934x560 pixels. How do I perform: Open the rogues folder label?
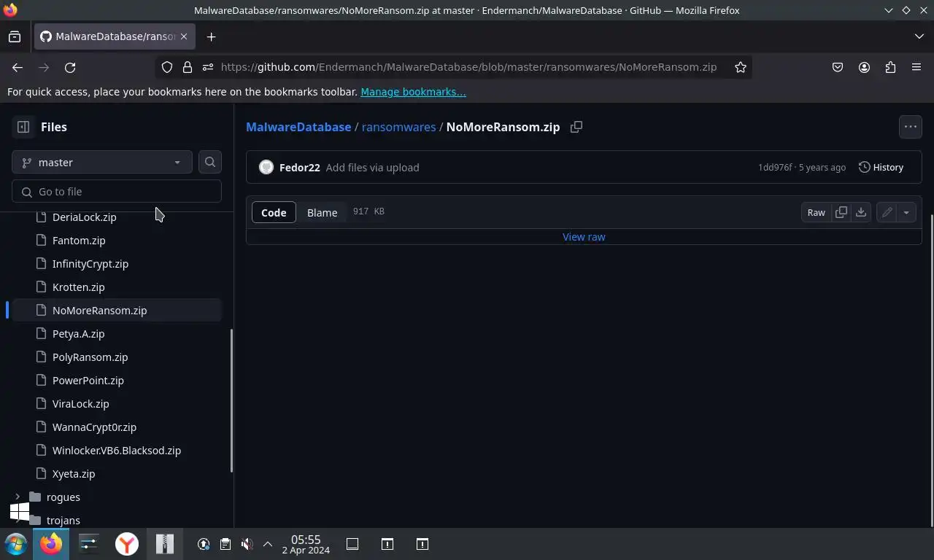coord(63,497)
